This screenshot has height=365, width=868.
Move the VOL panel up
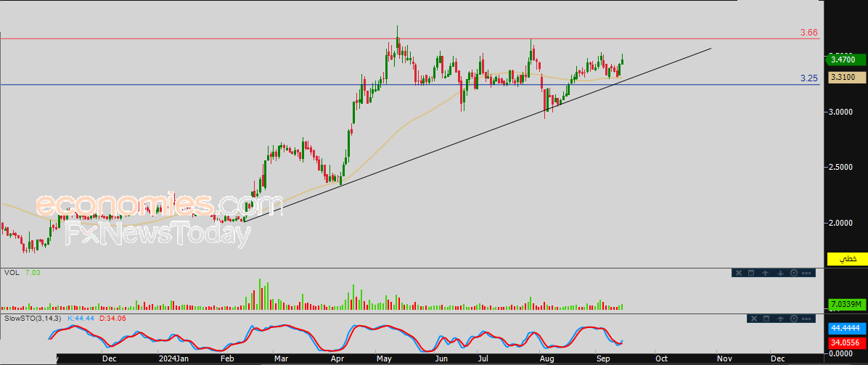tap(765, 273)
